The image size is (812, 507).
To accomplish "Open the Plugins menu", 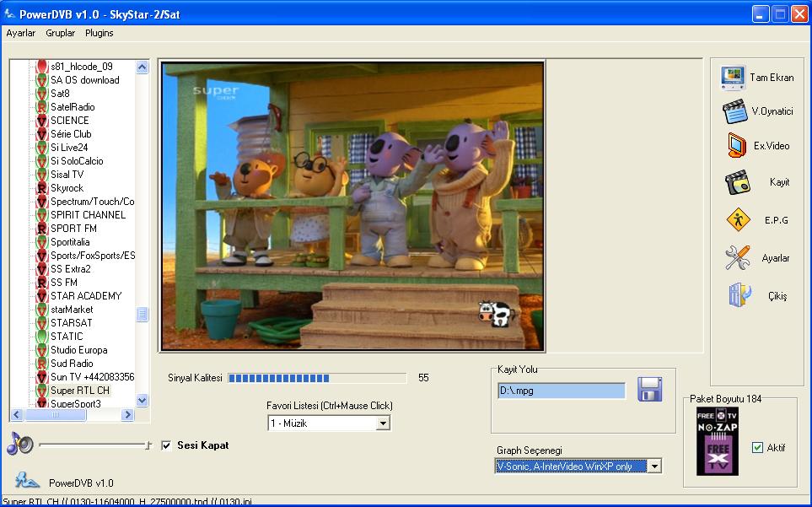I will [99, 33].
